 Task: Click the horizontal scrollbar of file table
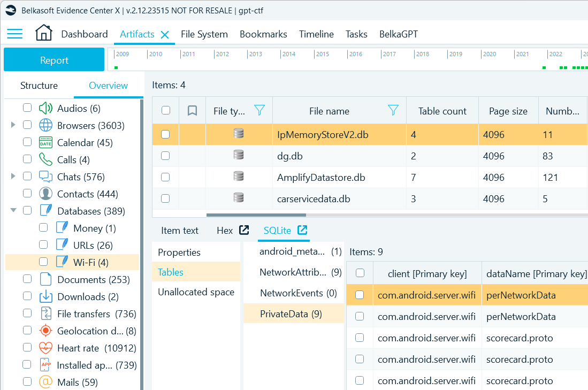tap(256, 215)
